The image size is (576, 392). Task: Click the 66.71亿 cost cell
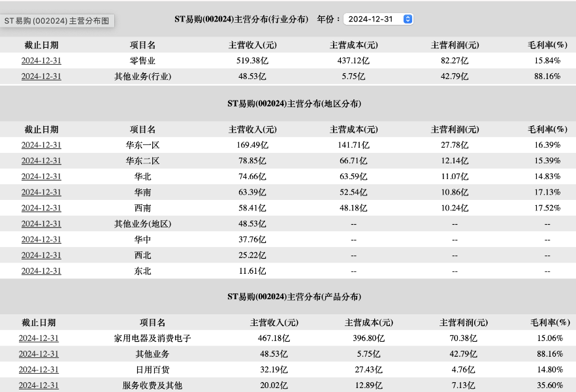[353, 161]
